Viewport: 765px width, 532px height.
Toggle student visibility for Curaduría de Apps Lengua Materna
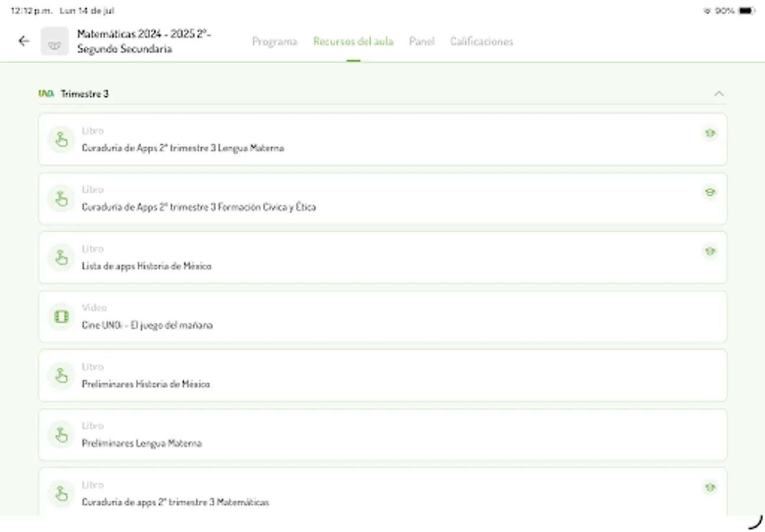click(x=709, y=133)
